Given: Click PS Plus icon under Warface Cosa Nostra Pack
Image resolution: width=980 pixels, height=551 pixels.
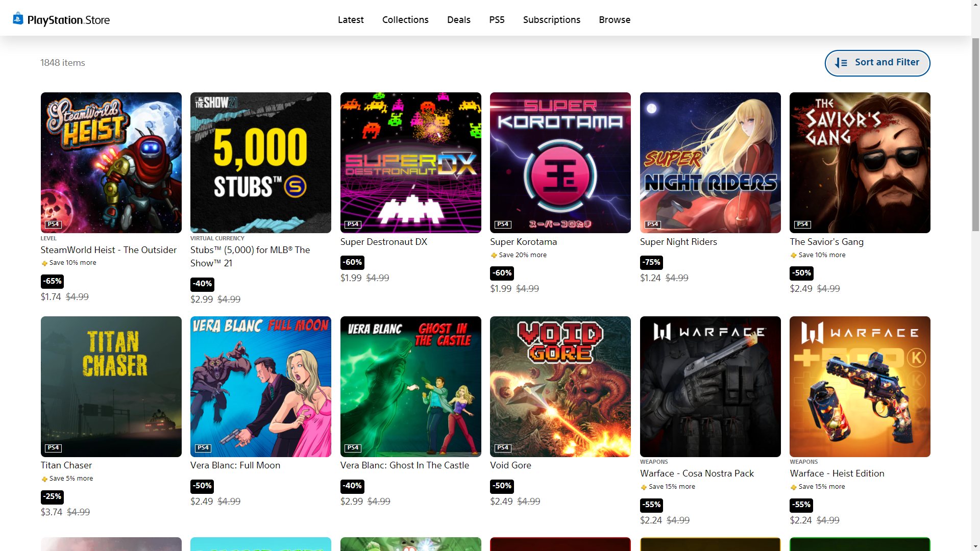Looking at the screenshot, I should (x=644, y=487).
